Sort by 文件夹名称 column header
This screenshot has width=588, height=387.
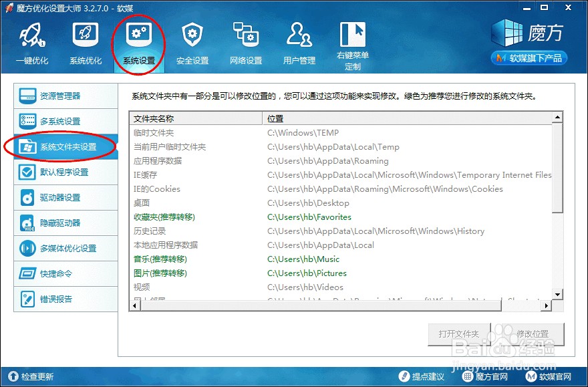(196, 118)
